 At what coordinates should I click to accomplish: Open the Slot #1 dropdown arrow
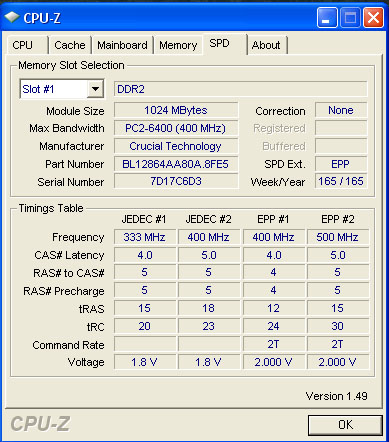pyautogui.click(x=95, y=89)
